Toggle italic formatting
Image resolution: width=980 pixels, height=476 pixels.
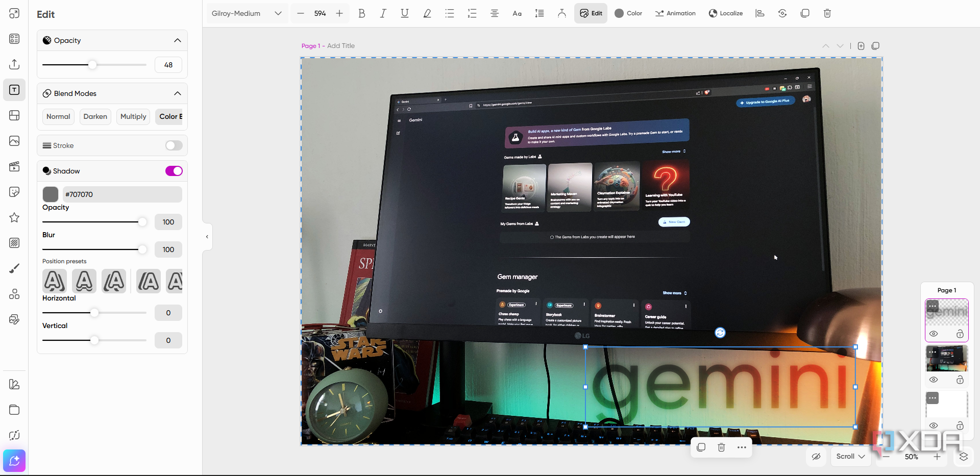point(383,13)
